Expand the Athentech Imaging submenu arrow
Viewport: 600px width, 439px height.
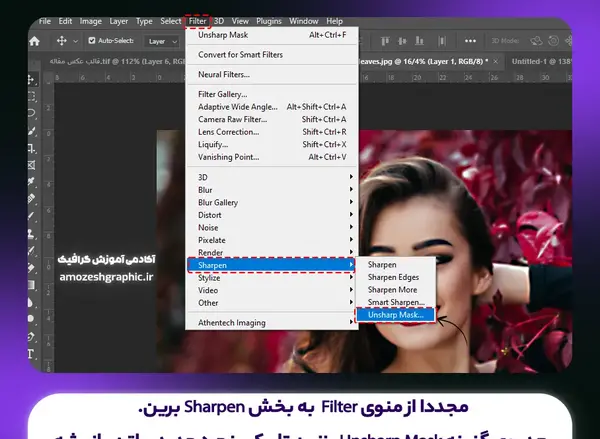[351, 322]
